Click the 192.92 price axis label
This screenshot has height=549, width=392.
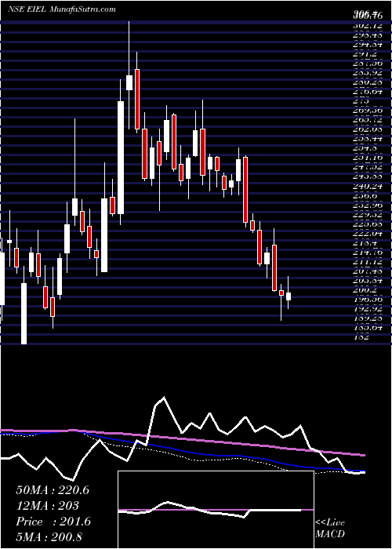[368, 309]
